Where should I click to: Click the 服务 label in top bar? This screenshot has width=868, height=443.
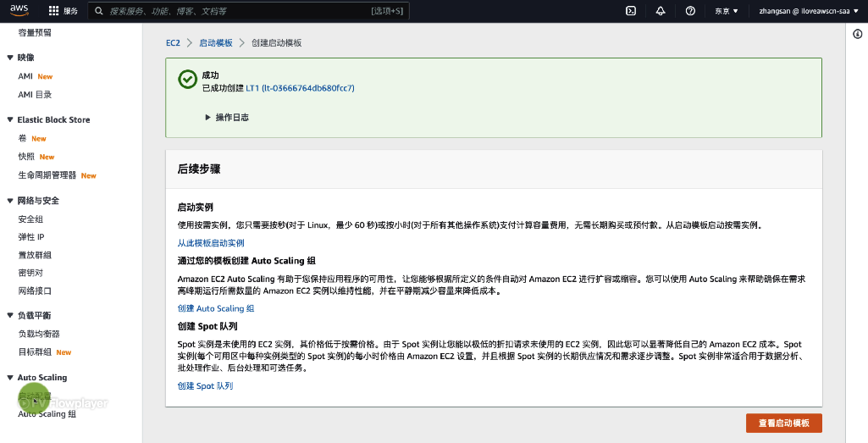[x=70, y=10]
